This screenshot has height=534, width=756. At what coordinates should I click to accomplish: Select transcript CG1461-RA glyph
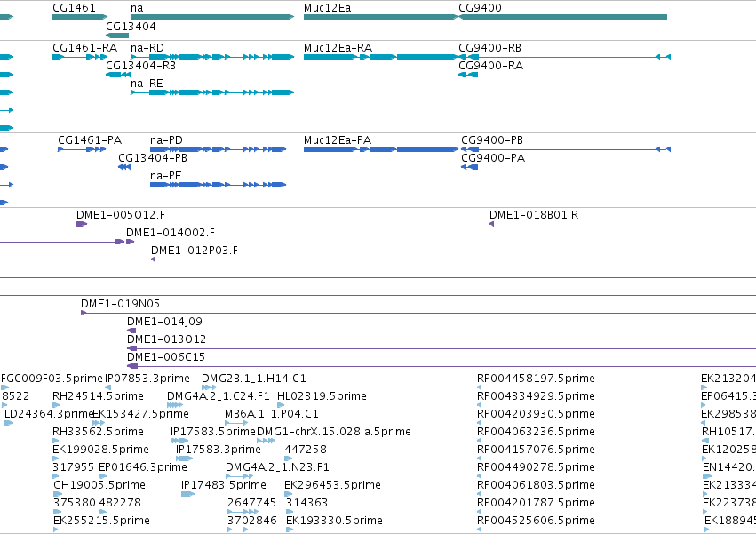(x=80, y=57)
